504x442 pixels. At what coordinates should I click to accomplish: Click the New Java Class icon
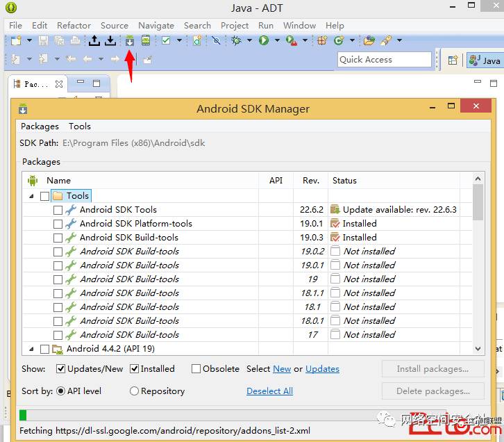coord(339,40)
